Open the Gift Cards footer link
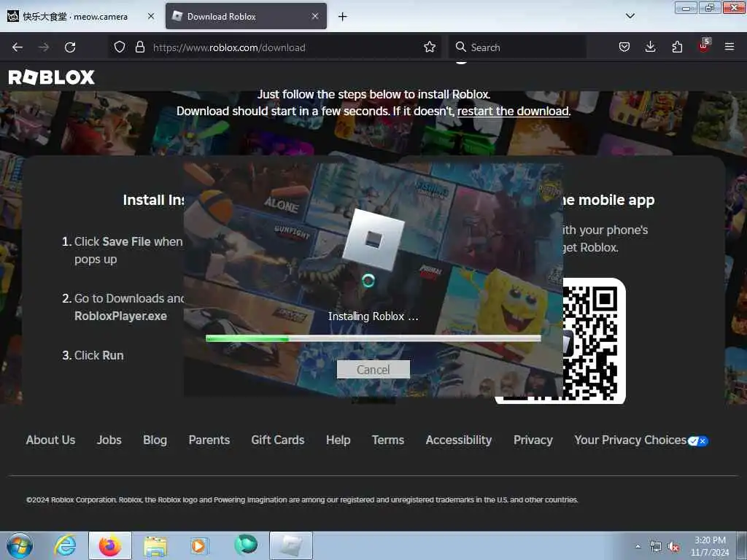Screen dimensions: 747x560 tap(278, 440)
